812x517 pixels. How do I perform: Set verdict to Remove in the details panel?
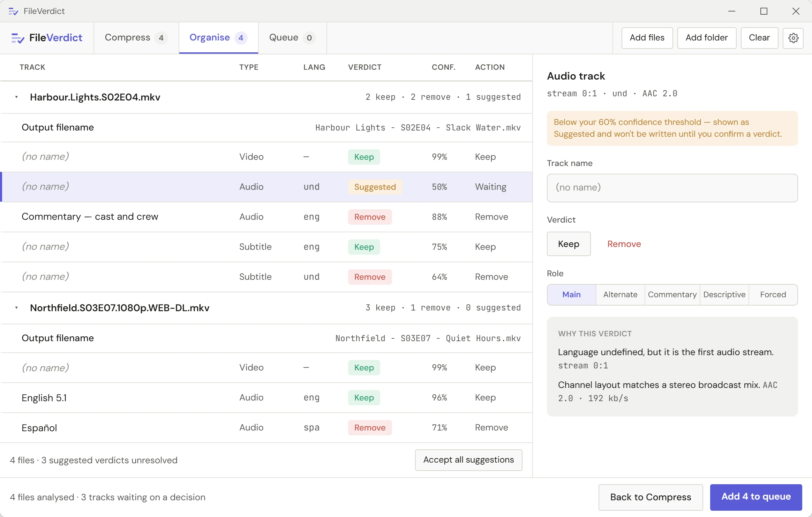(x=624, y=244)
